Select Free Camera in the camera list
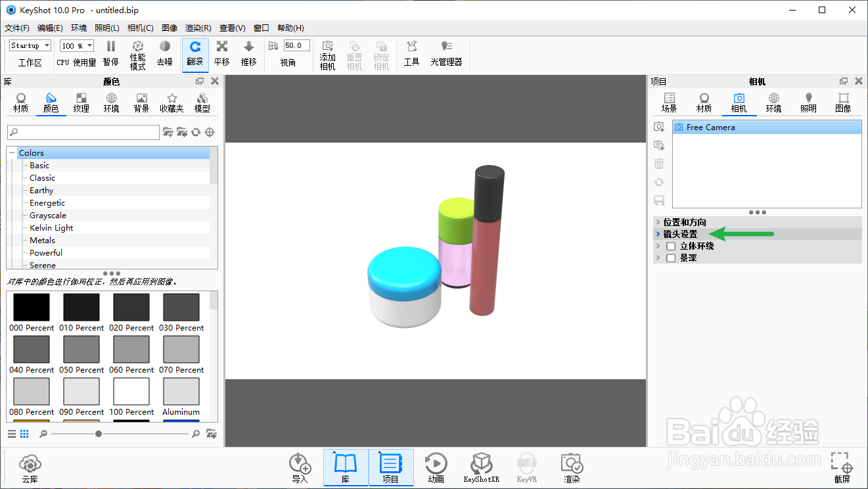Viewport: 868px width, 489px height. tap(767, 128)
